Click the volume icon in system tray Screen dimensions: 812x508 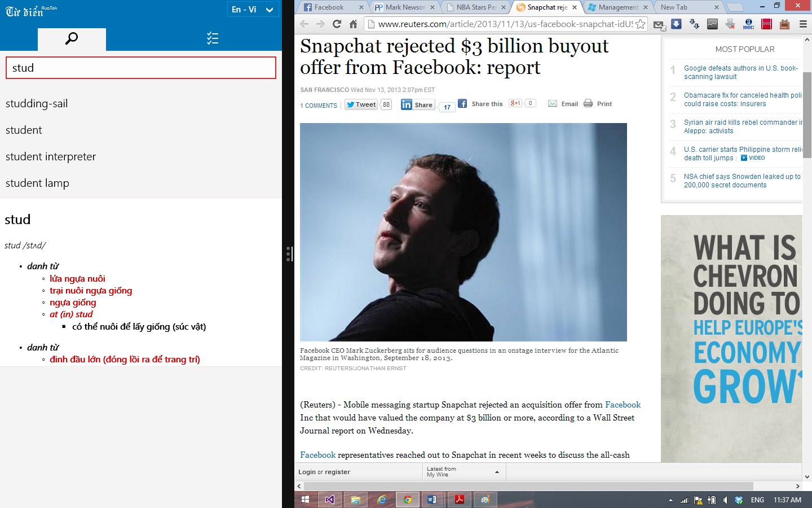click(x=725, y=500)
